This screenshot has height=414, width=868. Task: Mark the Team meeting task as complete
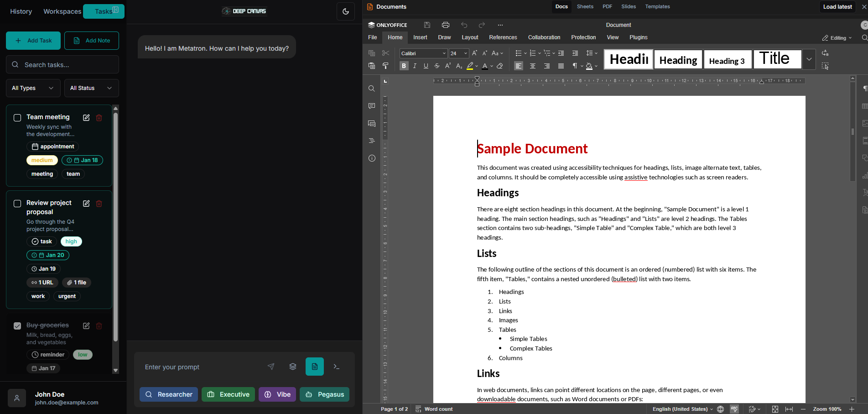(x=17, y=118)
